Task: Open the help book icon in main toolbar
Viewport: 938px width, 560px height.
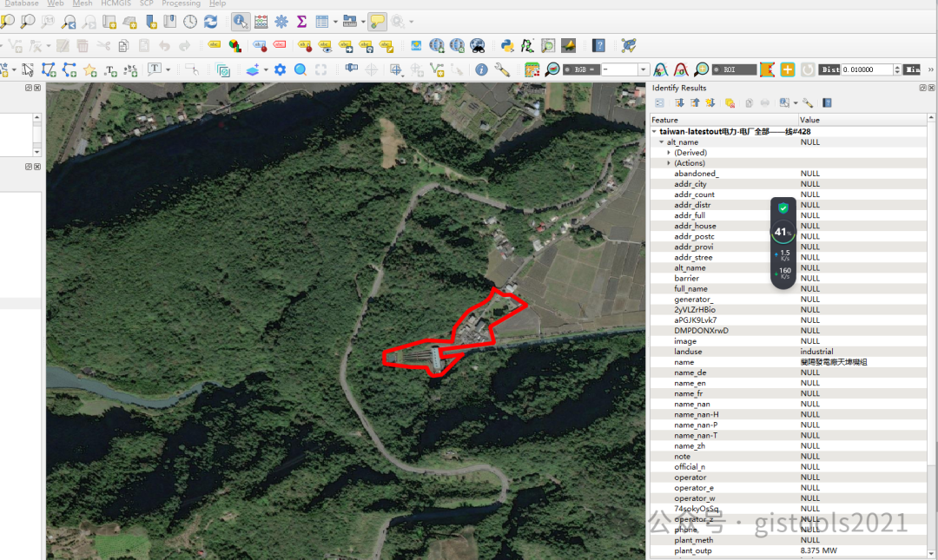Action: point(598,45)
